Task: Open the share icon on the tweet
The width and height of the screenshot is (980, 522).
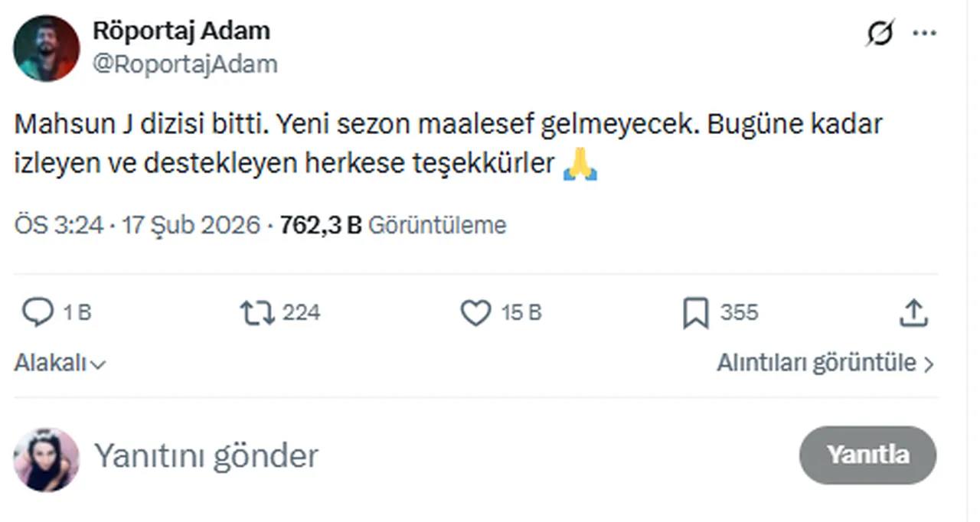Action: tap(913, 312)
